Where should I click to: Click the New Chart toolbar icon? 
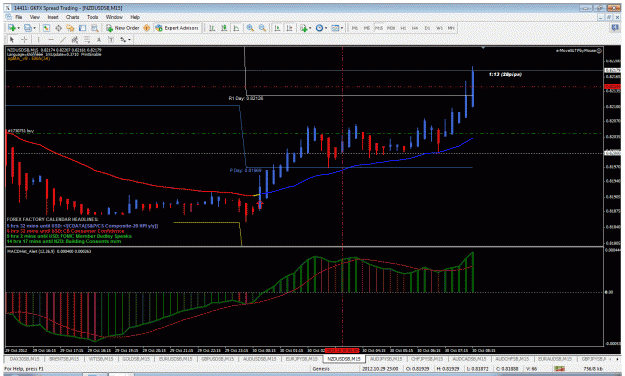pos(12,28)
